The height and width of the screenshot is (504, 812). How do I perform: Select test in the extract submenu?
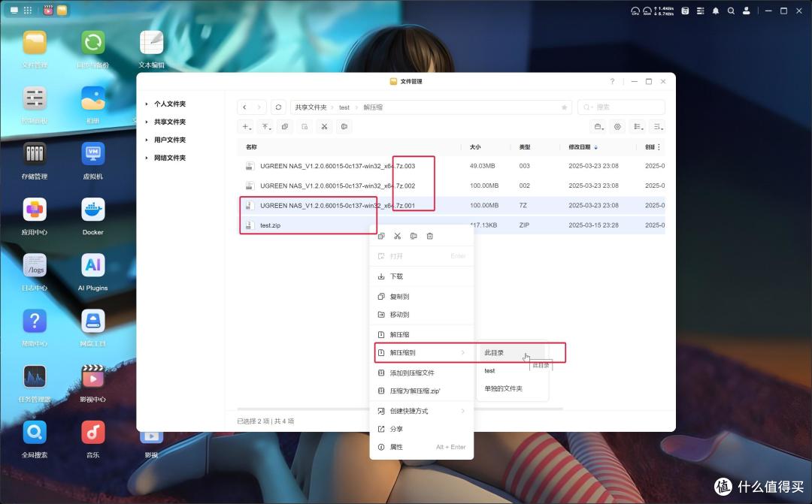click(512, 371)
